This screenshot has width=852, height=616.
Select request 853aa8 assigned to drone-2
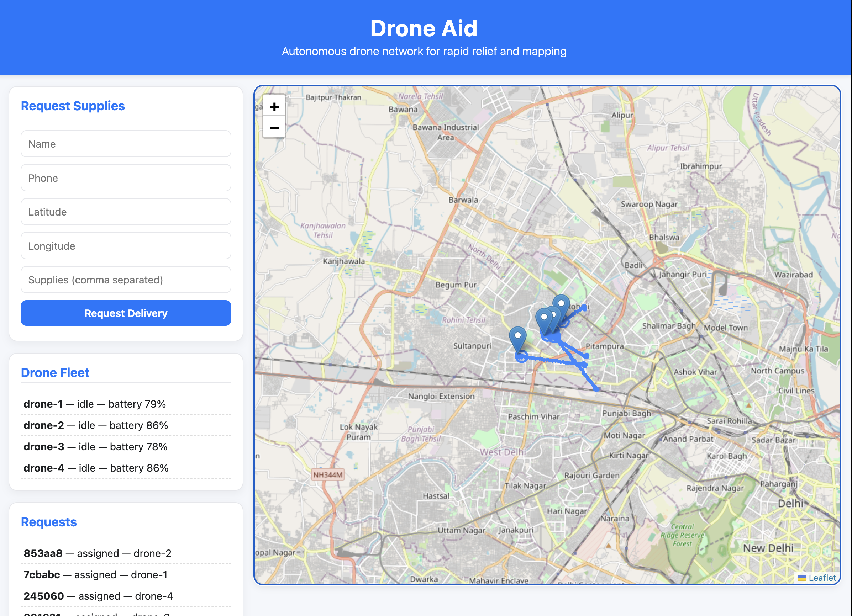pos(98,553)
